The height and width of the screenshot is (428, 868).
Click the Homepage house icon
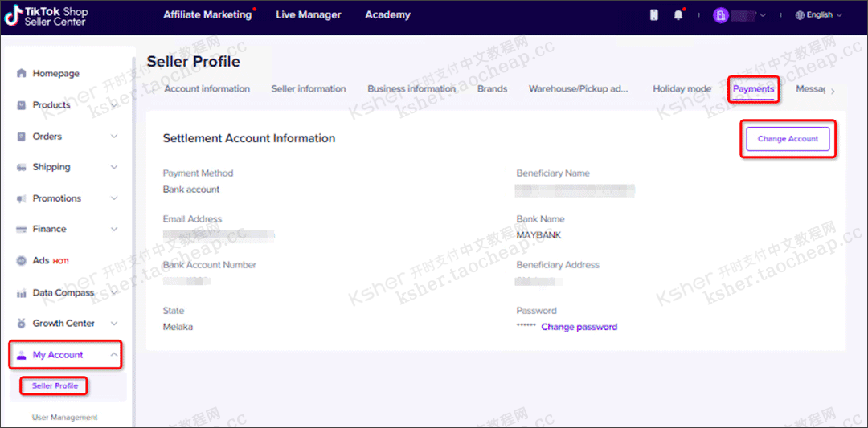tap(22, 73)
